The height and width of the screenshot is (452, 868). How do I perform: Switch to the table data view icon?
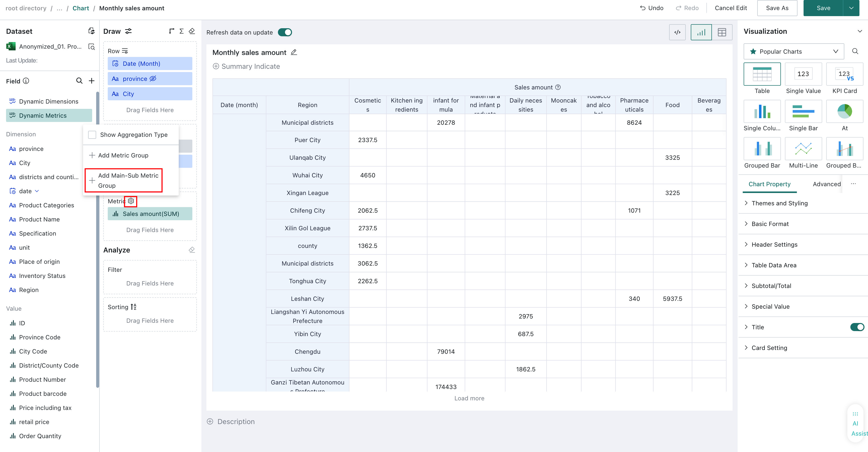coord(722,33)
